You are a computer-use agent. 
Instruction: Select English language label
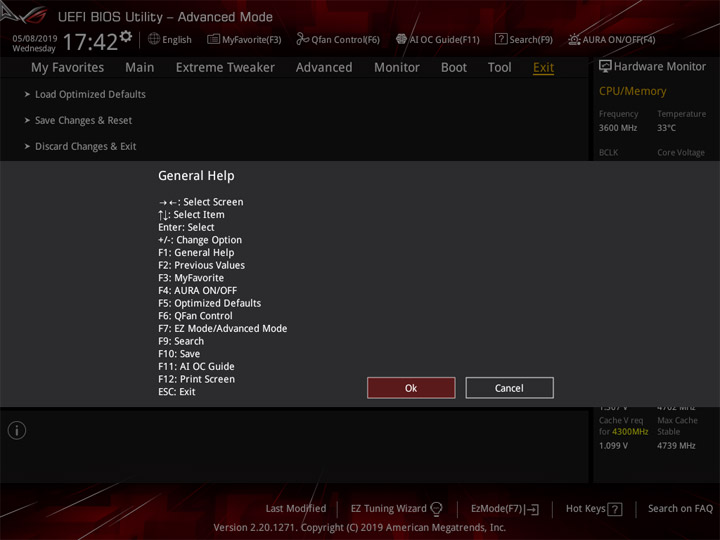point(177,40)
